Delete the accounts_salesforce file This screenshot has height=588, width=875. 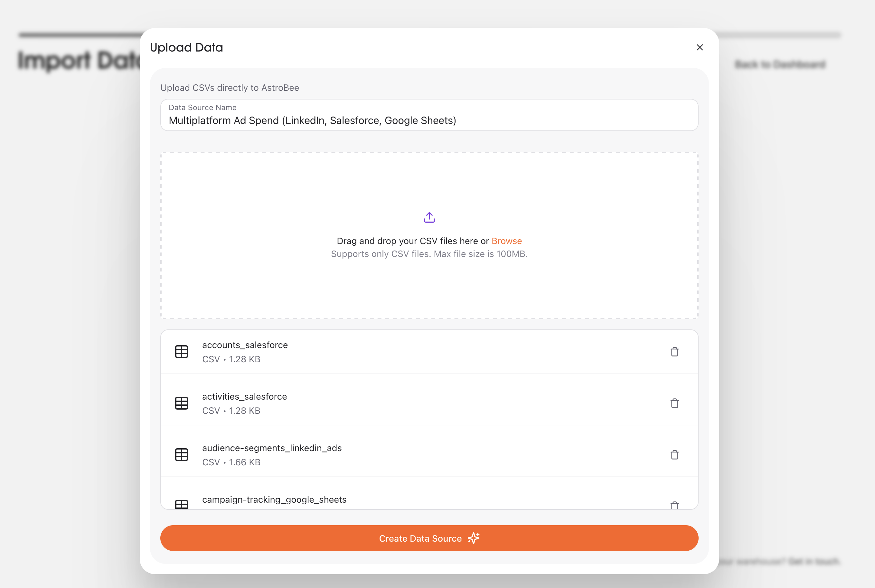(x=674, y=351)
